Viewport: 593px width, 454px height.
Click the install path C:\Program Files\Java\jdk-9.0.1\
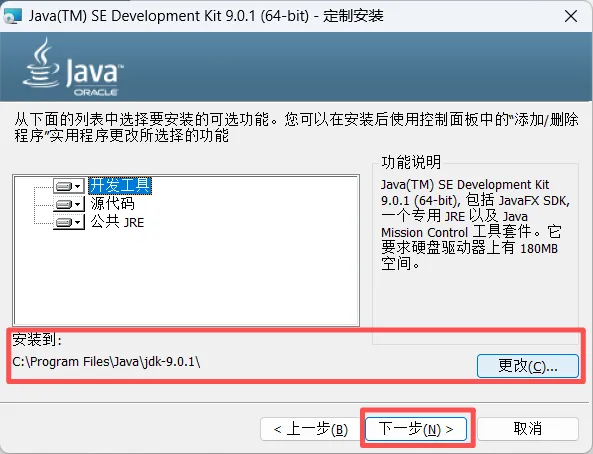coord(106,362)
